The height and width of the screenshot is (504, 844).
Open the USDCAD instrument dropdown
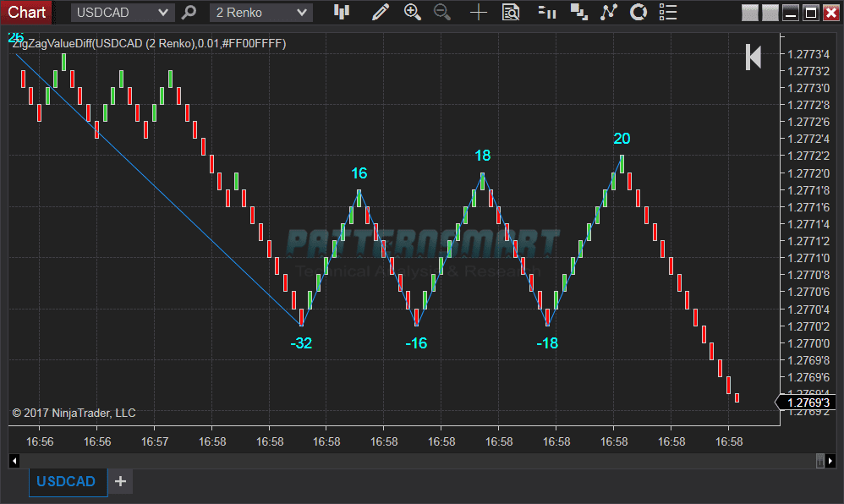pyautogui.click(x=120, y=12)
